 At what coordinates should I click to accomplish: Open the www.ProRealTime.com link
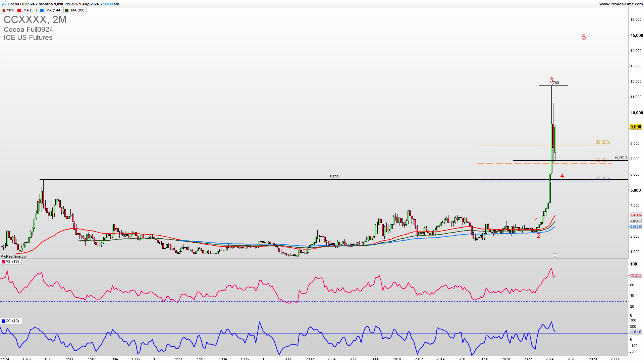[x=621, y=4]
